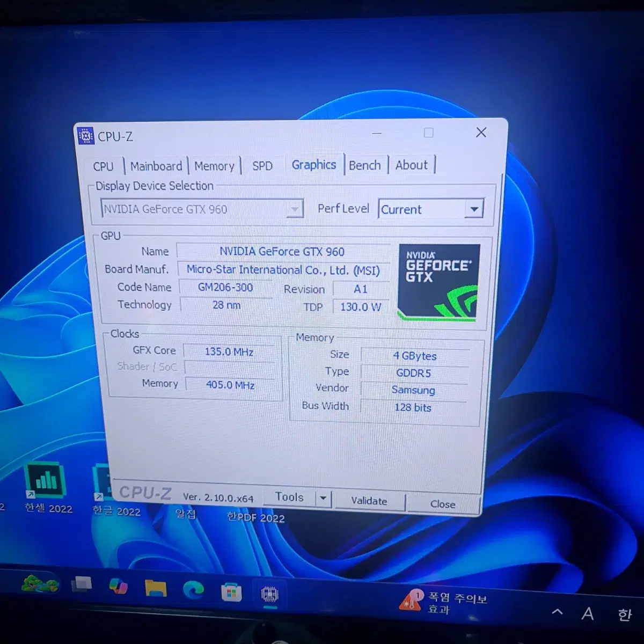Screen dimensions: 644x644
Task: Open the 폭염 주의보 weather alert
Action: pos(443,603)
